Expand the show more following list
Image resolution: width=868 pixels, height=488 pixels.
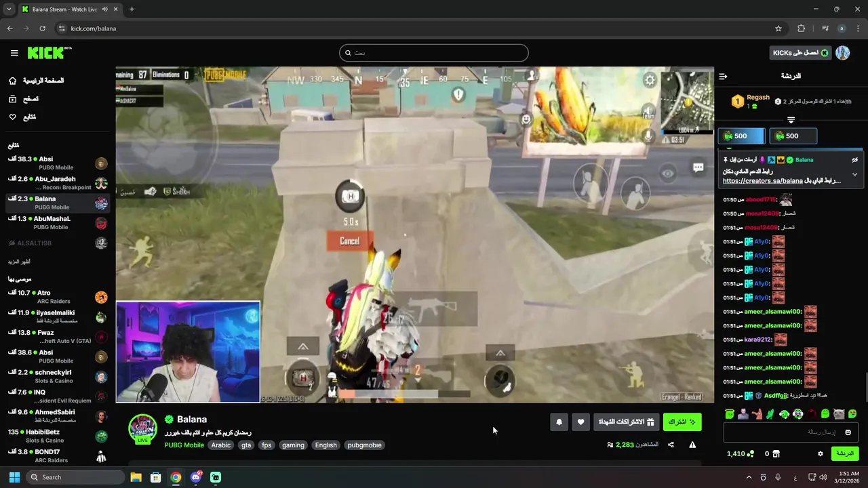click(19, 262)
